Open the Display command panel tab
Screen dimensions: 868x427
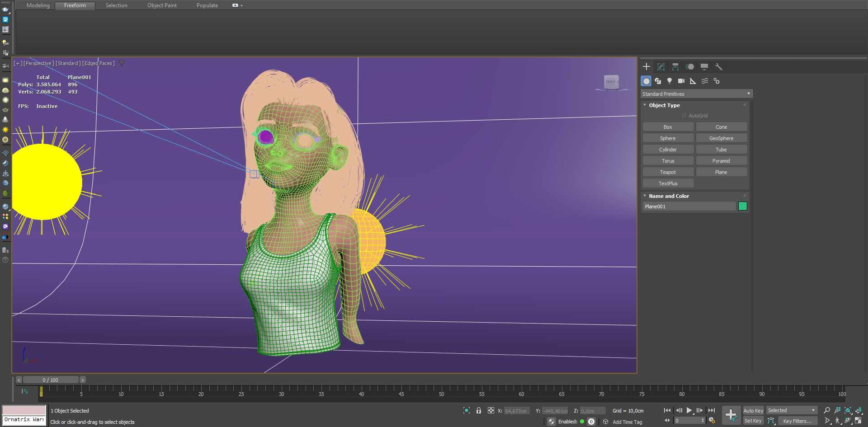(704, 67)
